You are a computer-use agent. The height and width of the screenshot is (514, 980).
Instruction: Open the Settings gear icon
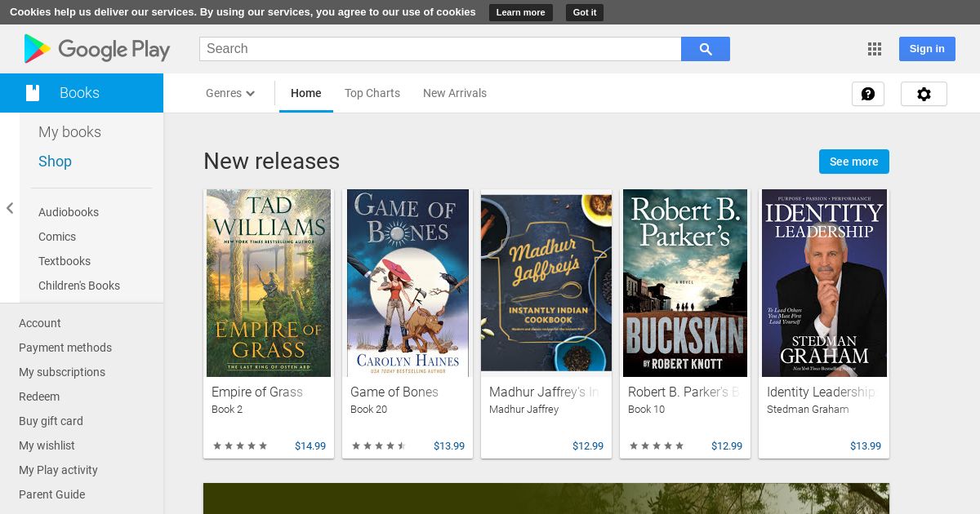coord(924,94)
